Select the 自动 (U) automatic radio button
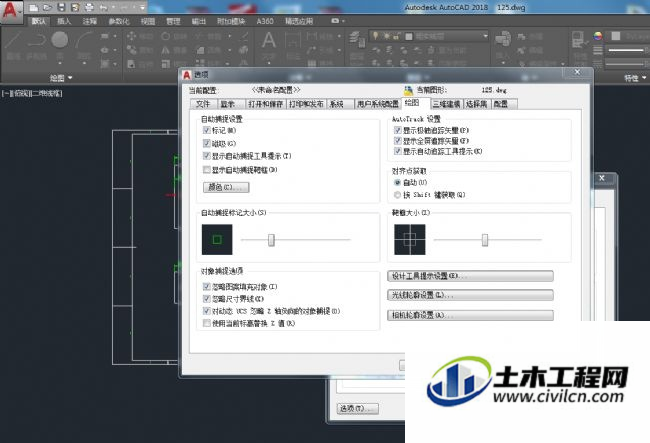The image size is (650, 443). 398,182
